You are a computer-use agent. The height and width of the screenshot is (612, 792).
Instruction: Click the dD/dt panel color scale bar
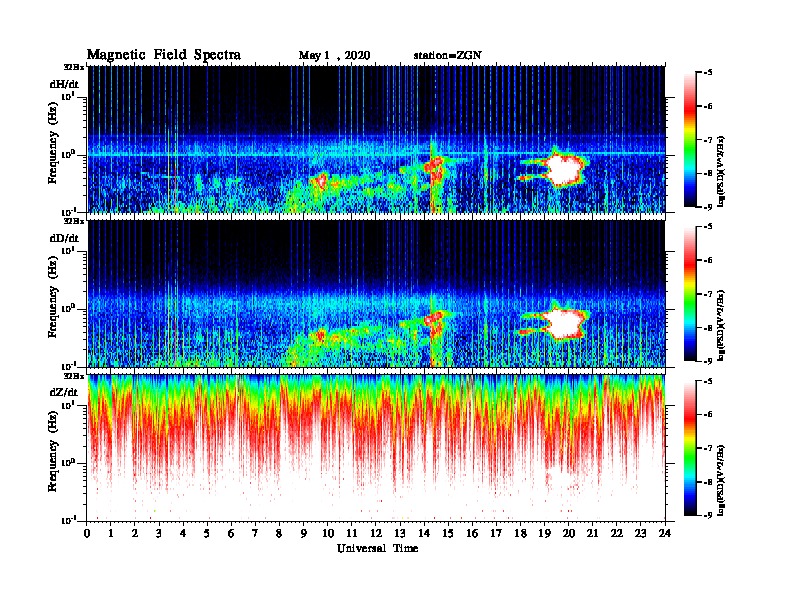coord(690,294)
